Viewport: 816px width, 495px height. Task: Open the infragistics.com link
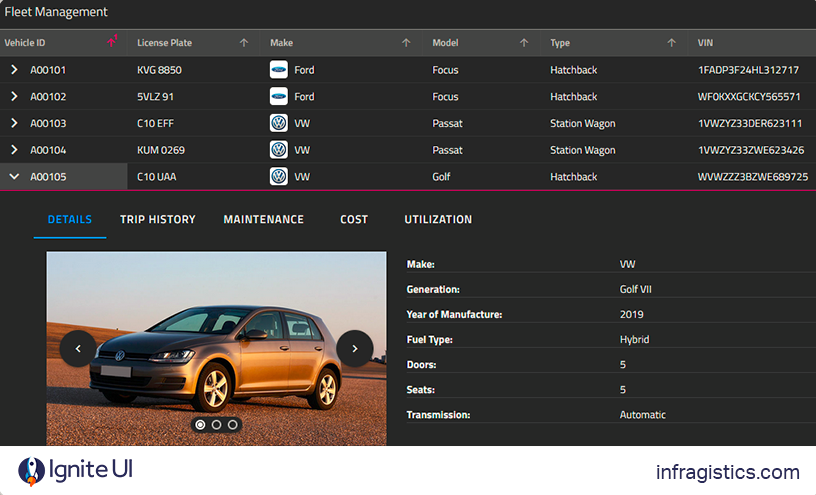click(728, 472)
